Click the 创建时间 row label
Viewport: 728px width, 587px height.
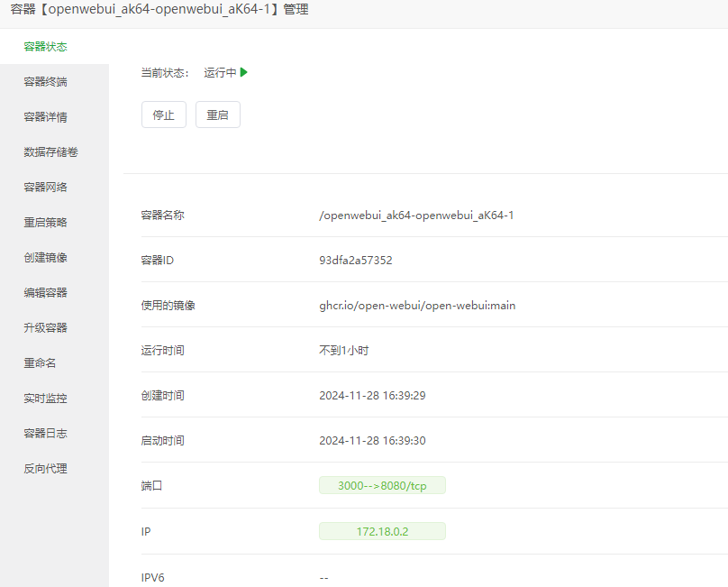pos(162,396)
